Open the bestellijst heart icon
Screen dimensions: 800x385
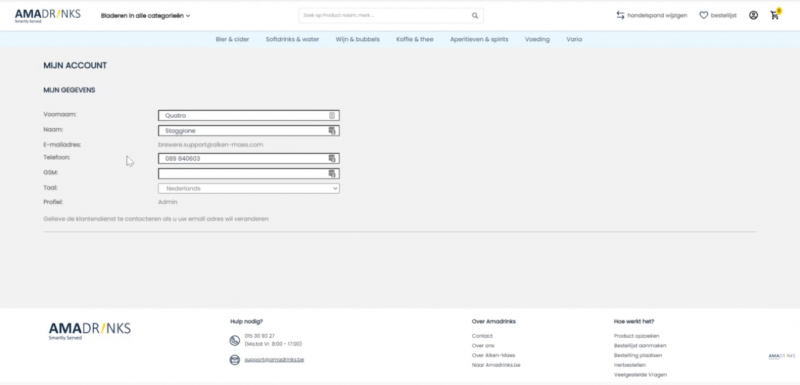click(x=704, y=15)
